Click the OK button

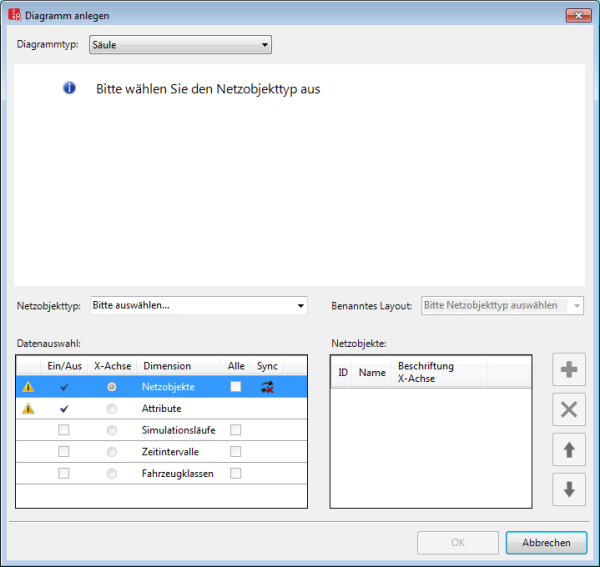pos(458,543)
